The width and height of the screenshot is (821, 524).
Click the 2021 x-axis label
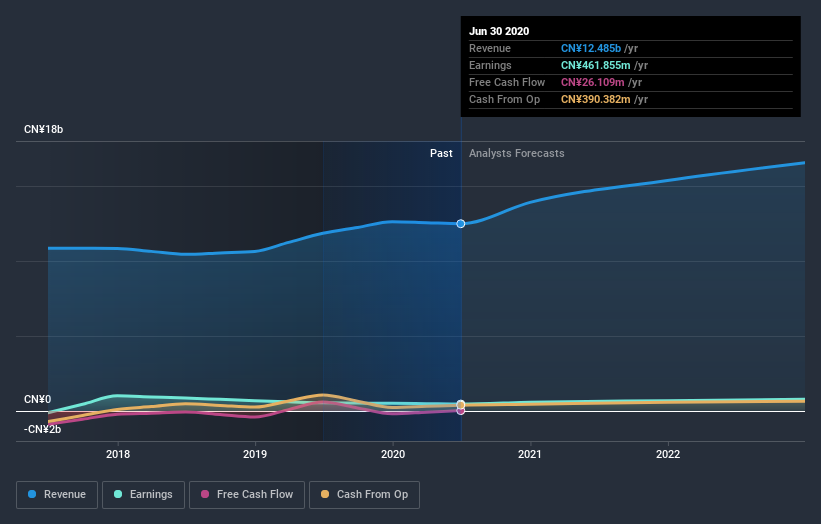(530, 454)
